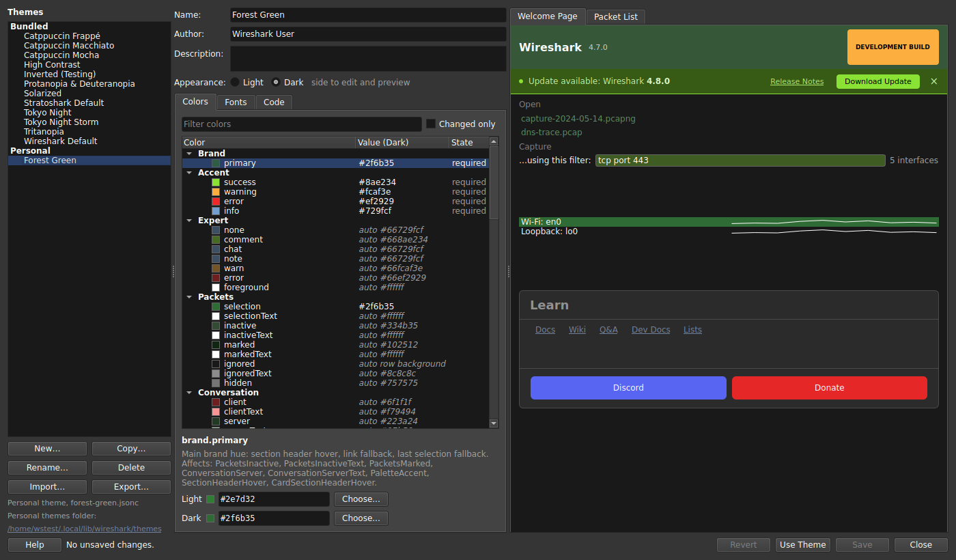
Task: Click the Use Theme button
Action: (x=803, y=545)
